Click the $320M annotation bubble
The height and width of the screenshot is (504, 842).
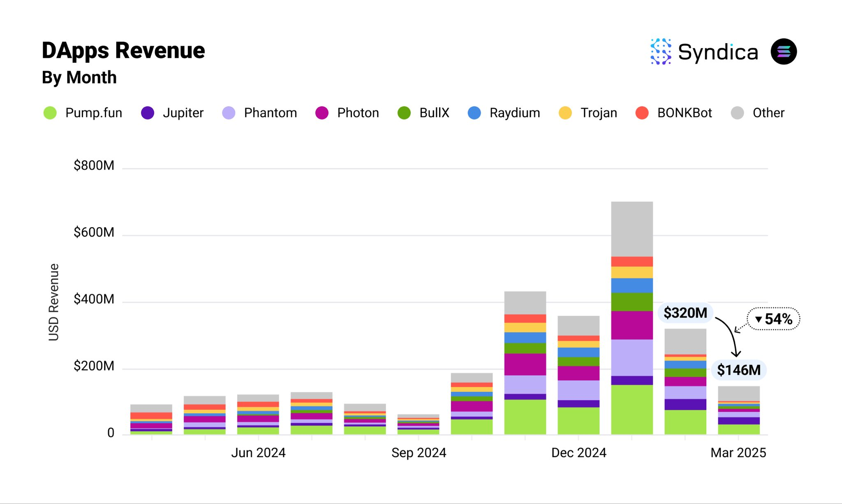(684, 313)
